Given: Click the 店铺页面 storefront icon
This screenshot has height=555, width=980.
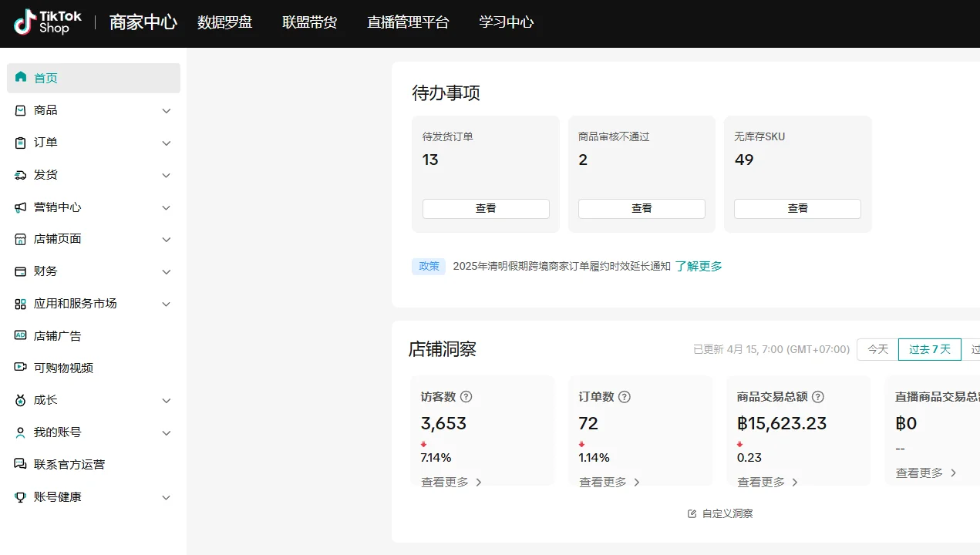Looking at the screenshot, I should (21, 239).
